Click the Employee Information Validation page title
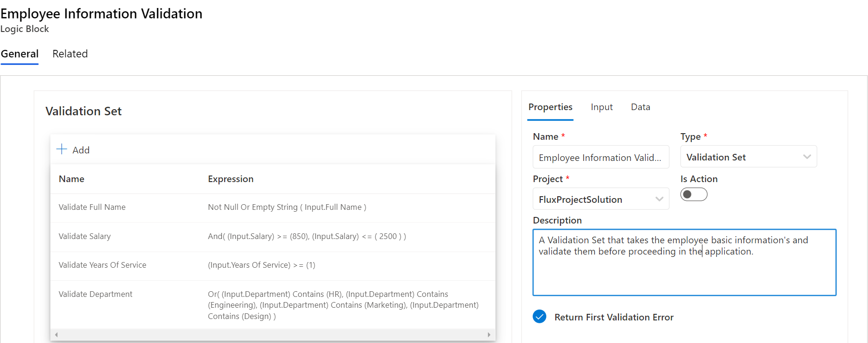 (101, 14)
